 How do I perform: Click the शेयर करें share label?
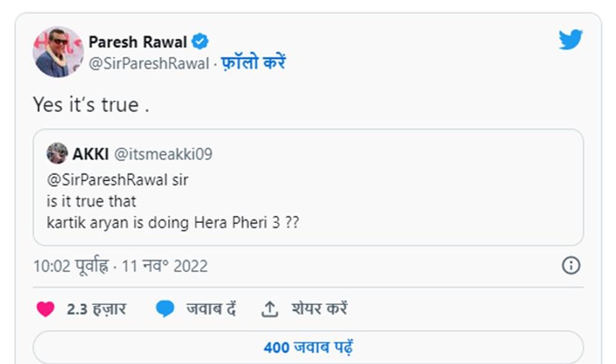[x=319, y=309]
